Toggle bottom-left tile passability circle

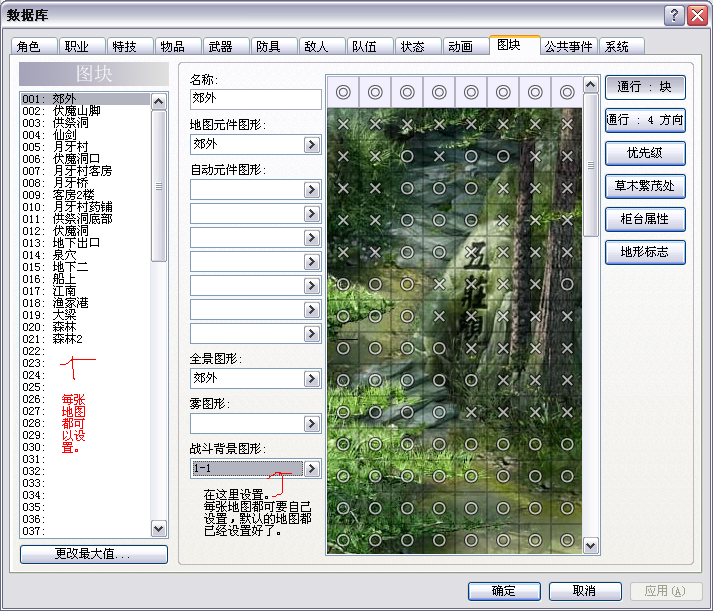pos(343,540)
